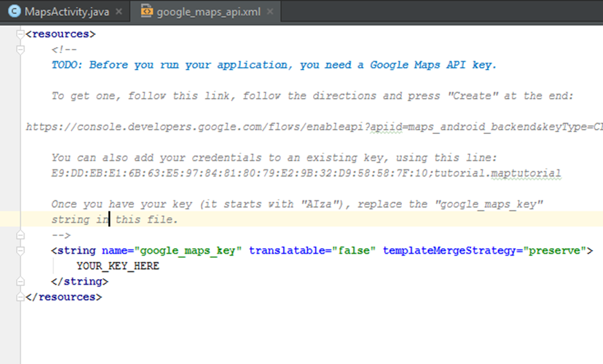603x364 pixels.
Task: Click the "You can also add your credentials" line
Action: click(x=274, y=158)
